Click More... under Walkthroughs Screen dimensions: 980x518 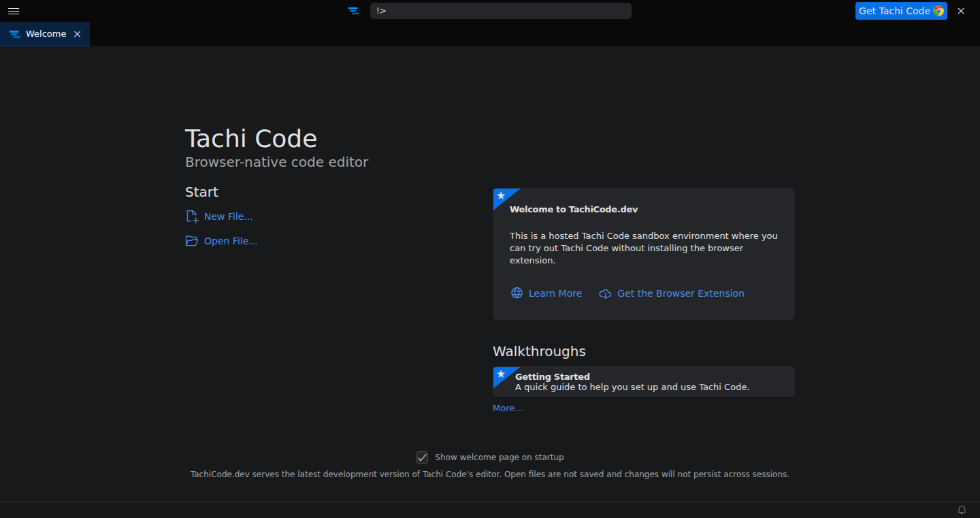click(x=508, y=408)
